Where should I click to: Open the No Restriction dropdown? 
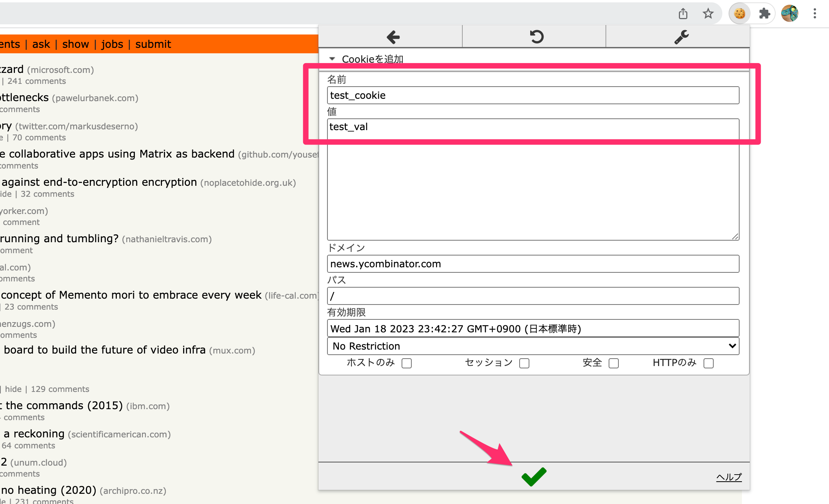pos(533,346)
